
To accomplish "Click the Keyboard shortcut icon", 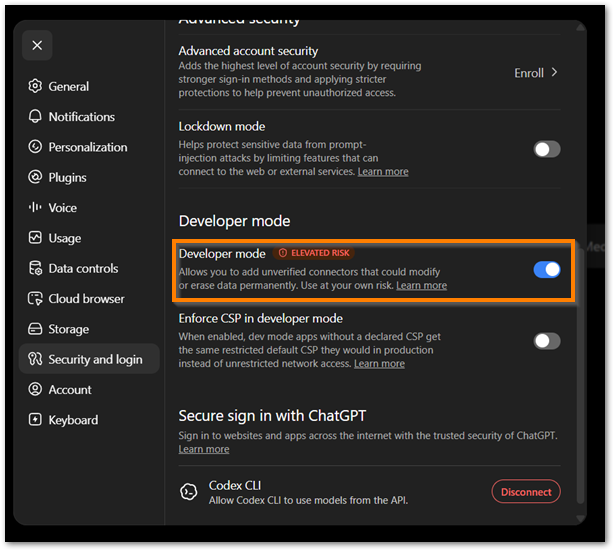I will click(x=35, y=419).
